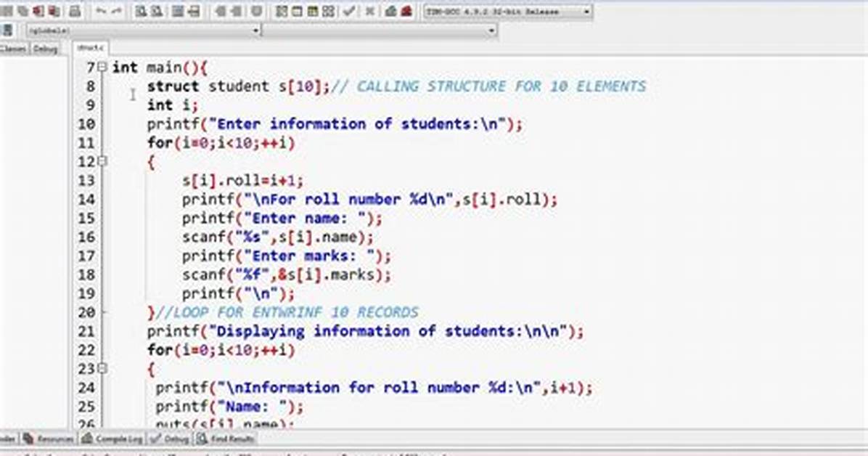This screenshot has height=456, width=868.
Task: Click the for loop on line 22
Action: click(x=221, y=350)
